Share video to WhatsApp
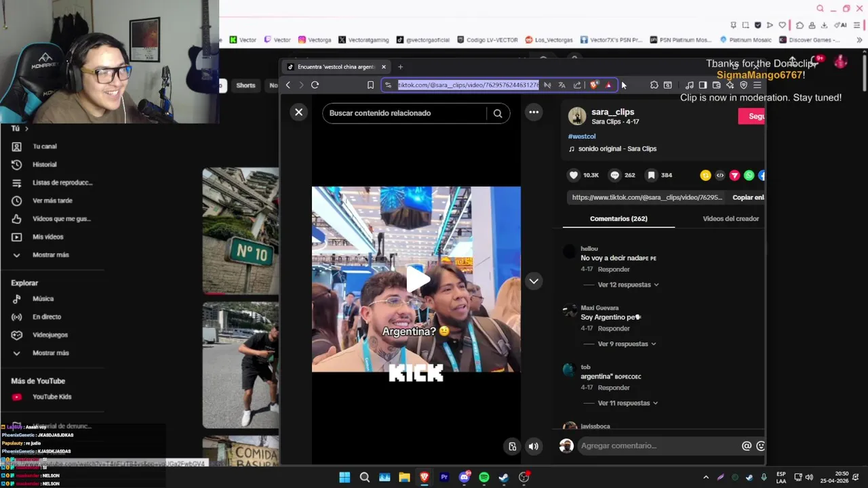 749,176
